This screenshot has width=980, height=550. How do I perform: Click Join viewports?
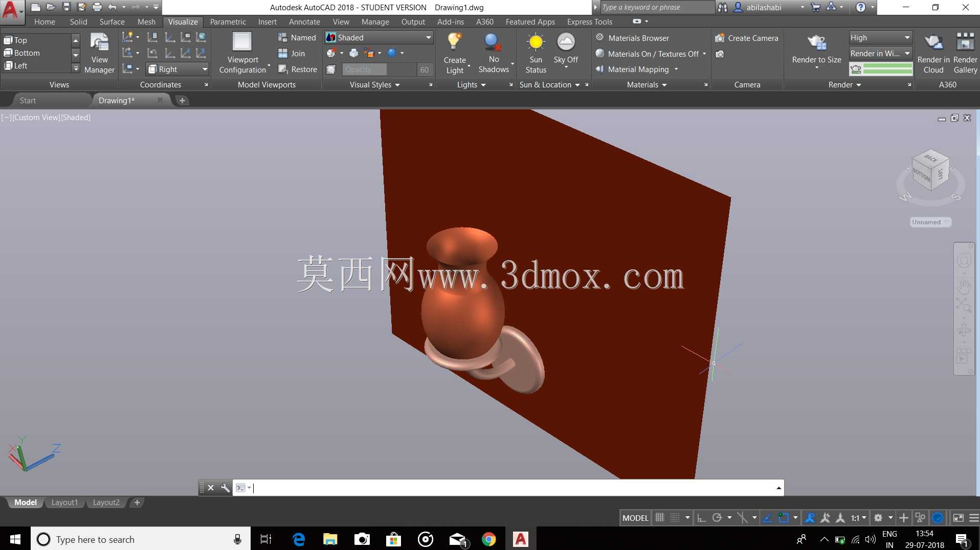click(x=292, y=54)
